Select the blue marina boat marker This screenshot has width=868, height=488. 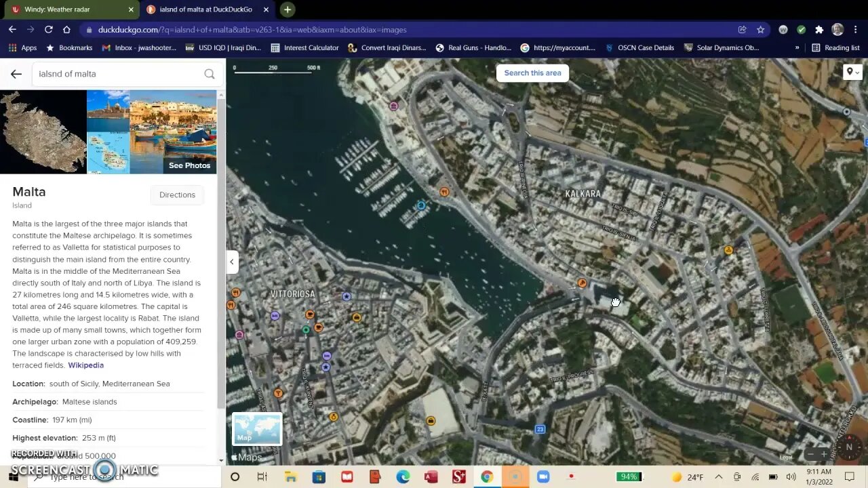[x=421, y=205]
